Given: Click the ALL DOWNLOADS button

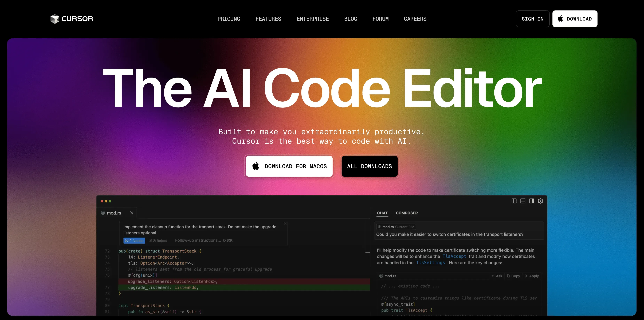Looking at the screenshot, I should [369, 166].
